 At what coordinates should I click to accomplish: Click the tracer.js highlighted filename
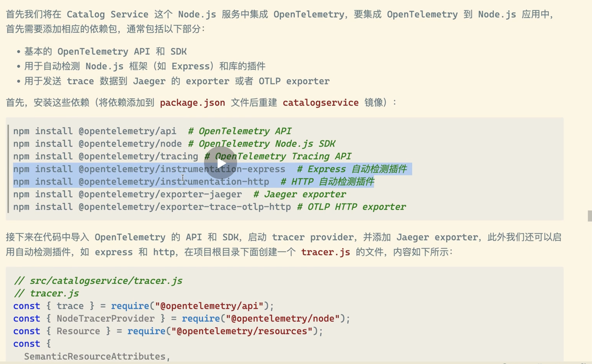[x=326, y=252]
